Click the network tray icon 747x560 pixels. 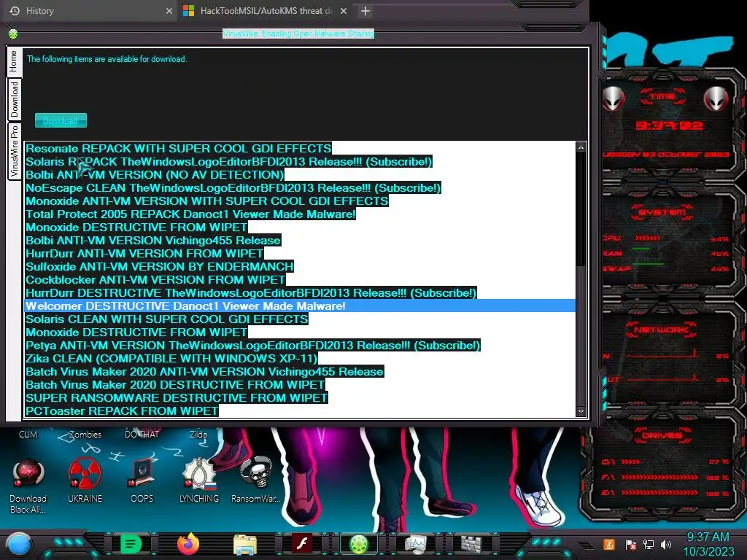649,544
